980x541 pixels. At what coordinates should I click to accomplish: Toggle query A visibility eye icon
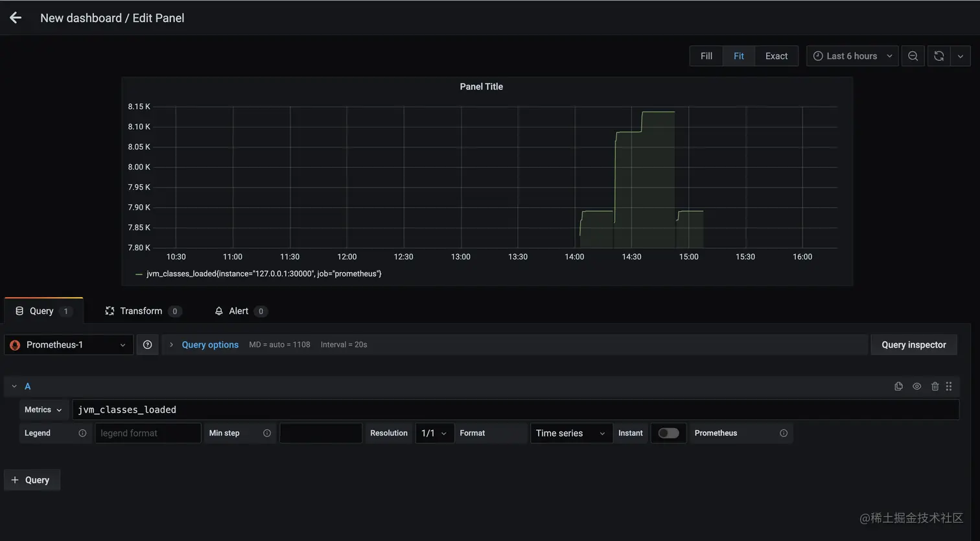pos(916,386)
